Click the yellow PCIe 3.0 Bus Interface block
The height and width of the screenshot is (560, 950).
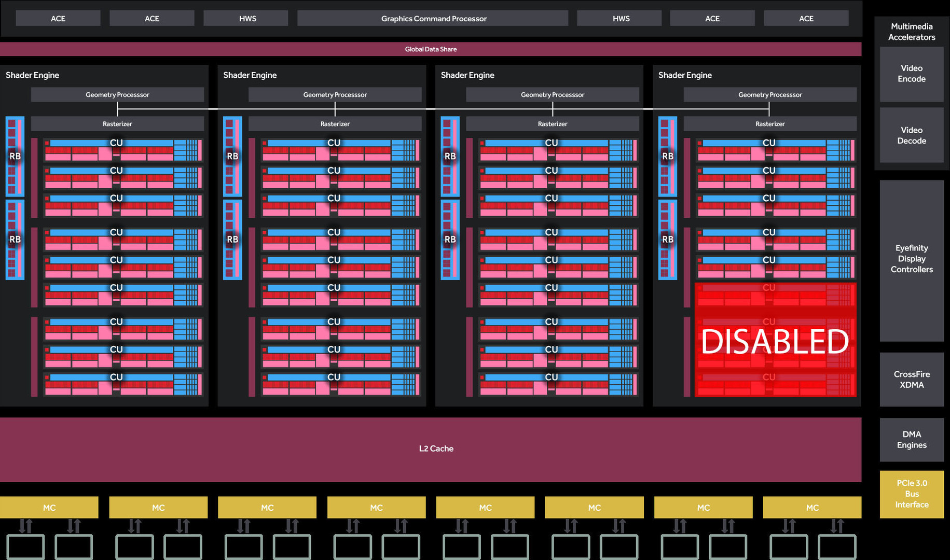911,494
